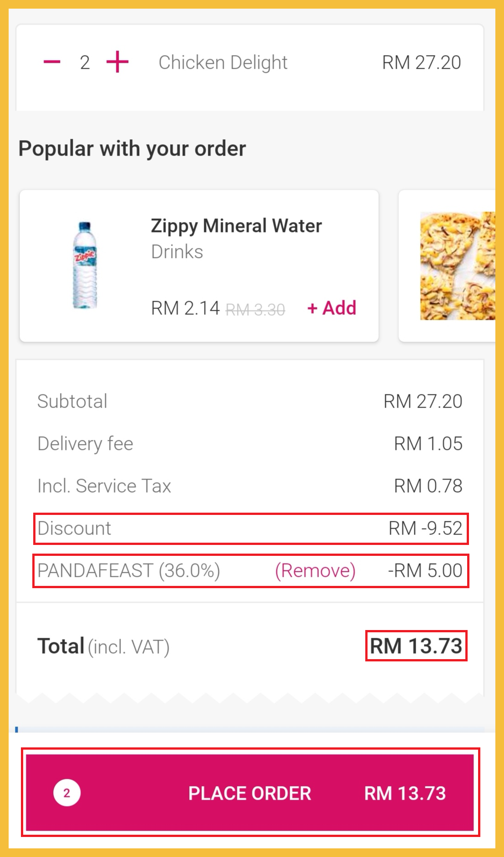Tap the Zippy Mineral Water title
This screenshot has height=857, width=504.
[x=236, y=226]
